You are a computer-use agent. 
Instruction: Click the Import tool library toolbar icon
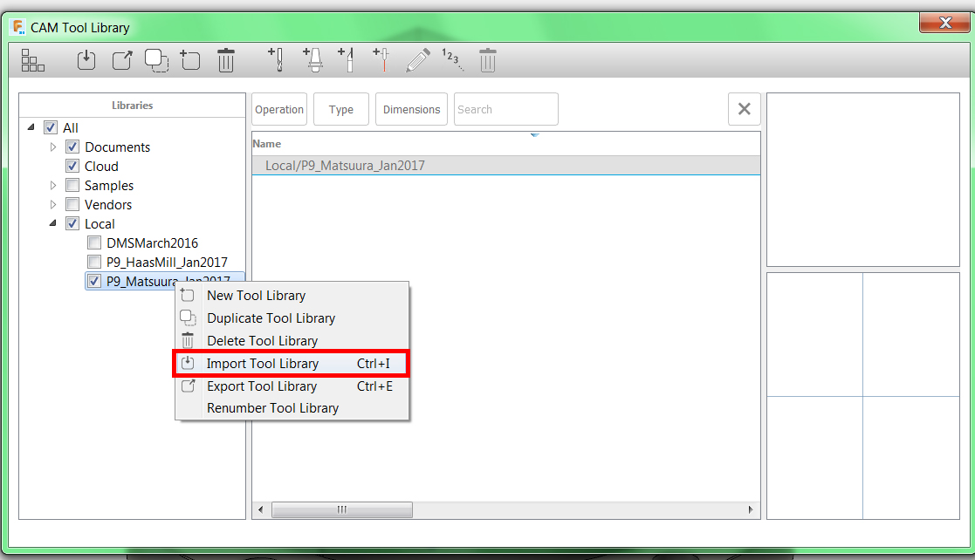86,60
